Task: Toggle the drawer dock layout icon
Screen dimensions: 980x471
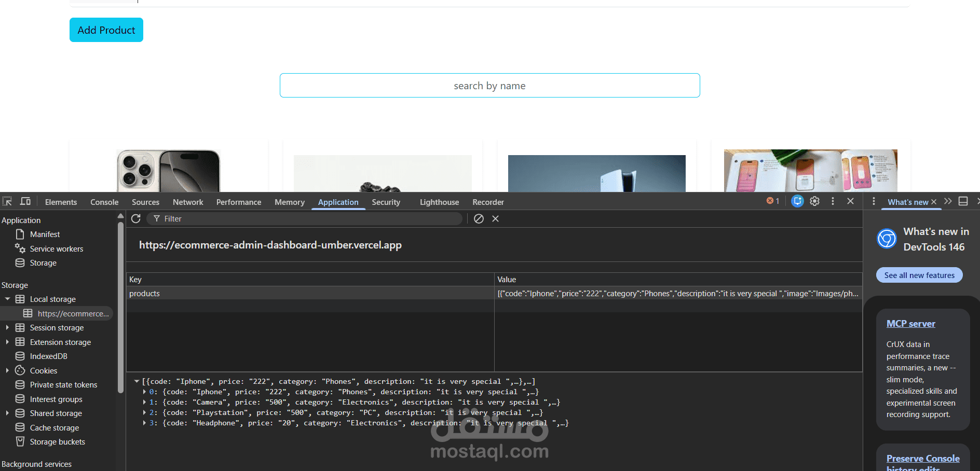Action: click(x=963, y=201)
